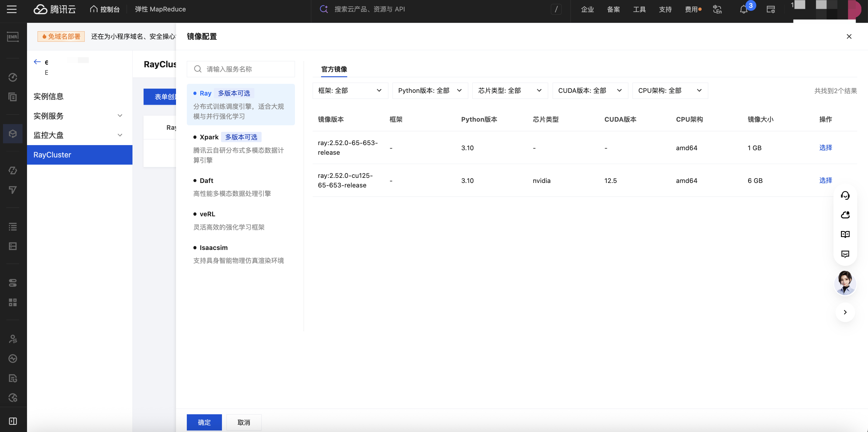Click the nvidia chip type cell
This screenshot has height=432, width=868.
pyautogui.click(x=542, y=181)
